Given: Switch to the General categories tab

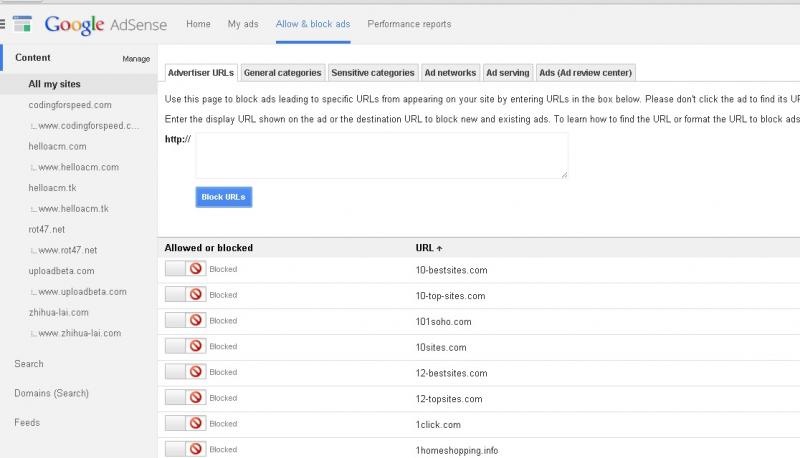Looking at the screenshot, I should (283, 72).
